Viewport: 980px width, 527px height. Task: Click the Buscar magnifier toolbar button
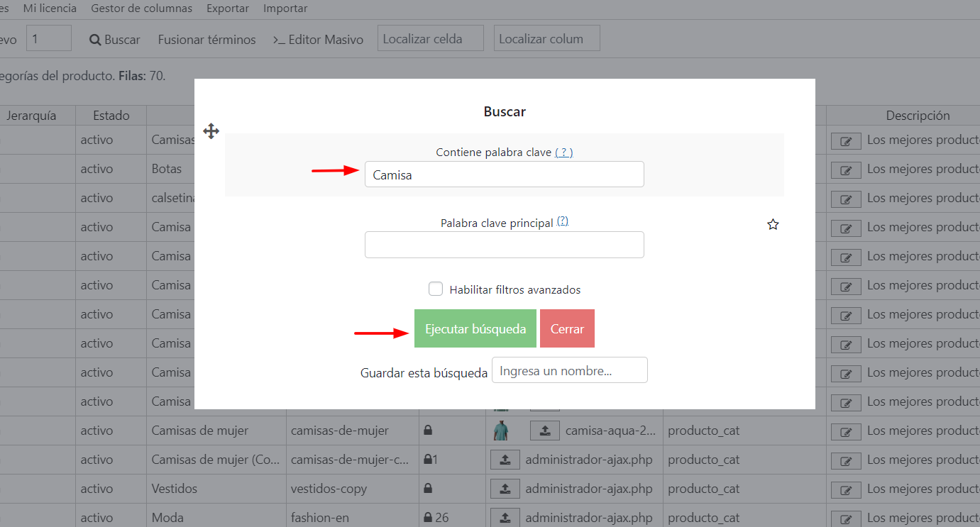tap(115, 40)
